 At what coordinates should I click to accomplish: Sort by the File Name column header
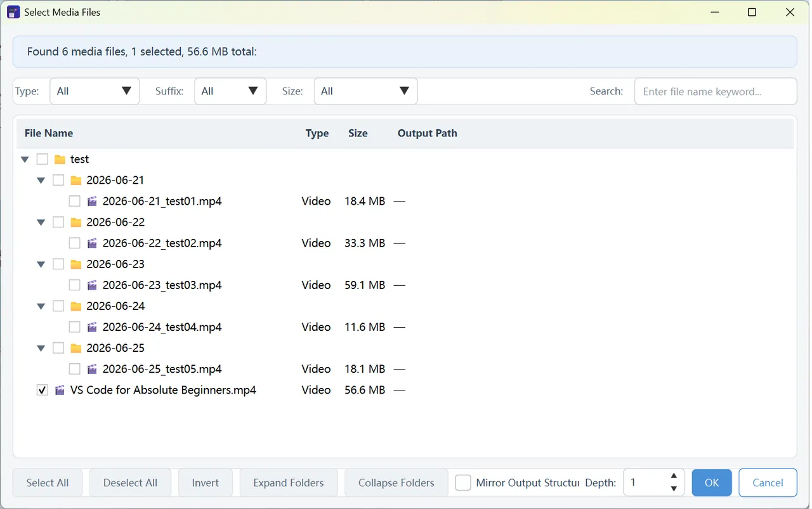point(49,133)
